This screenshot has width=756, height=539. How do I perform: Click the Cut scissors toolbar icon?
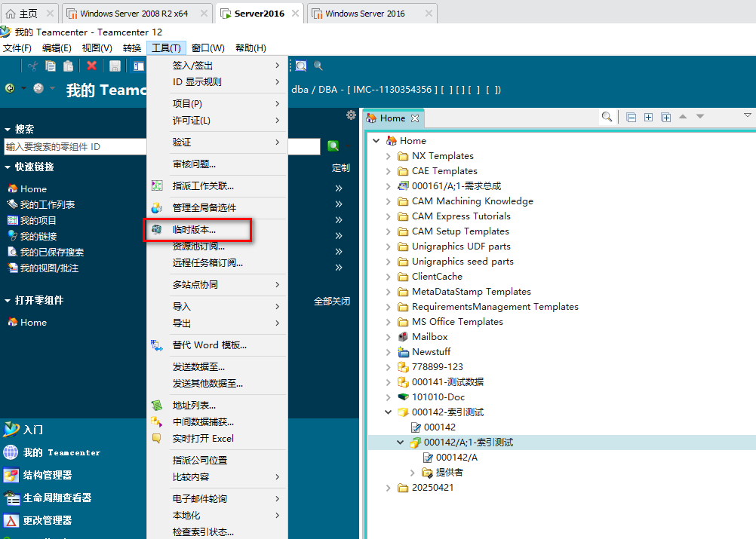click(x=32, y=66)
